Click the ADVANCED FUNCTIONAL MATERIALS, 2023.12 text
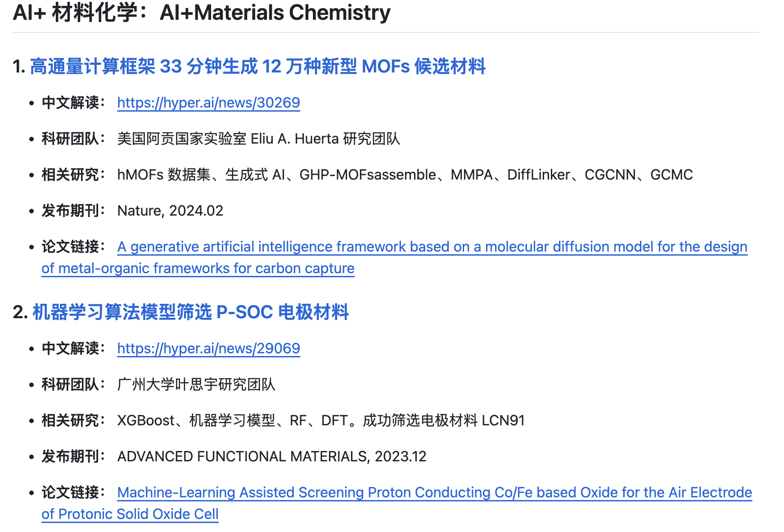784x532 pixels. pyautogui.click(x=271, y=456)
